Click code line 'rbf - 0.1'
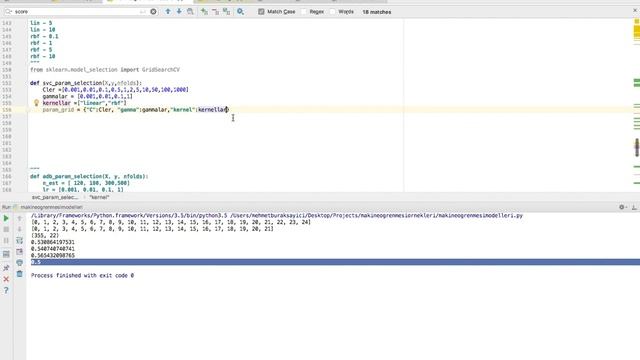The width and height of the screenshot is (640, 360). pyautogui.click(x=44, y=36)
